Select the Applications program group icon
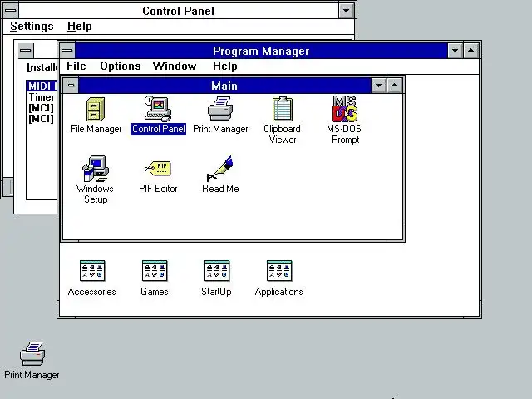The height and width of the screenshot is (399, 532). click(279, 278)
